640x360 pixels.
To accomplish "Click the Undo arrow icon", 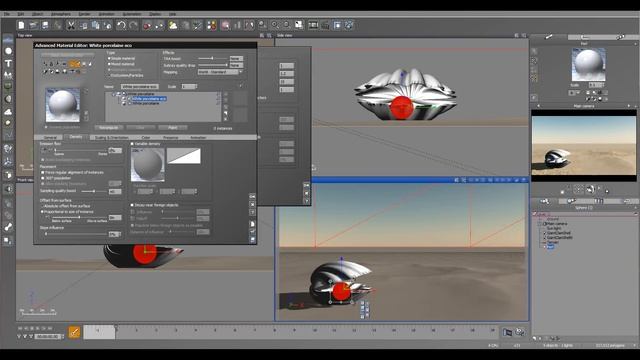I will click(121, 25).
